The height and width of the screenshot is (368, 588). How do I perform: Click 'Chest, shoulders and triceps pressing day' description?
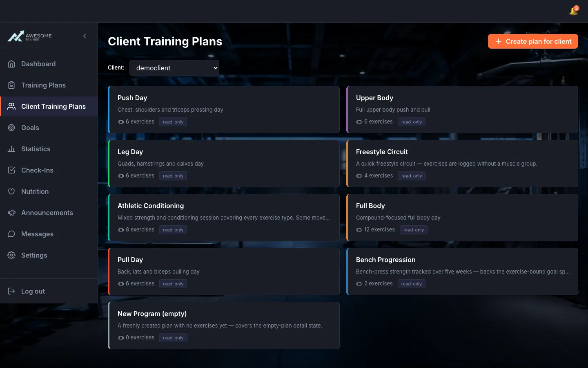tap(170, 110)
